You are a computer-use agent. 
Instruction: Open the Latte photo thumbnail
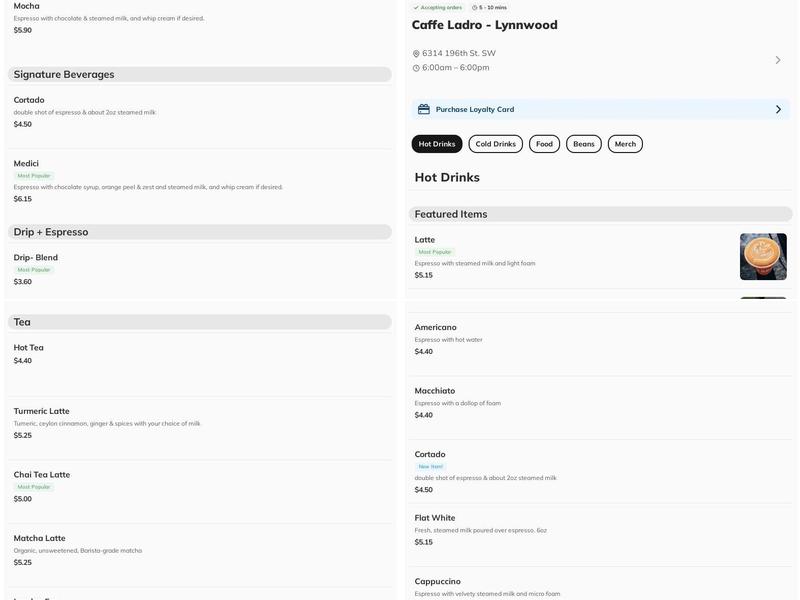pyautogui.click(x=763, y=257)
